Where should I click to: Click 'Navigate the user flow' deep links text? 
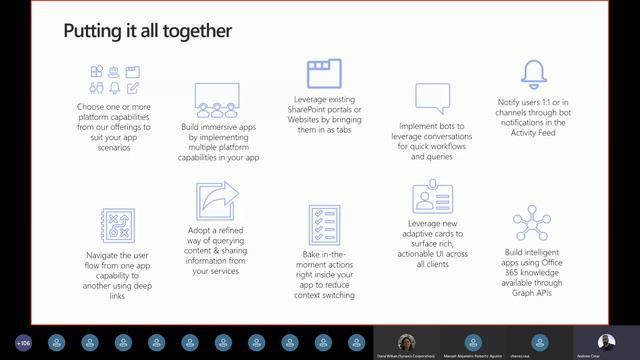118,276
